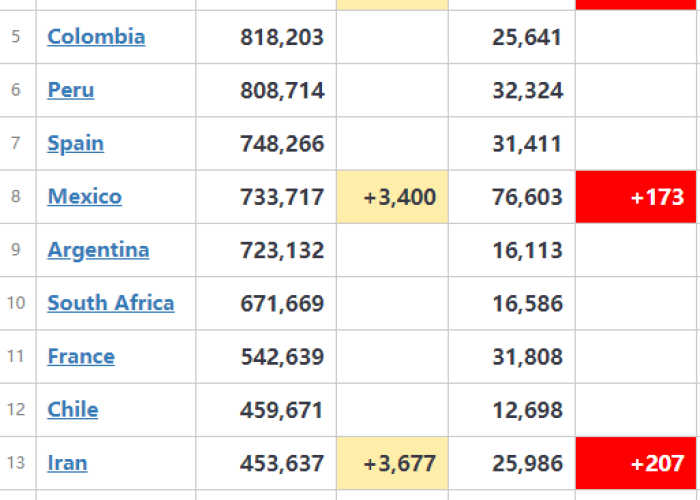The image size is (700, 500).
Task: Select Spain's total cases 748,266
Action: coord(282,144)
